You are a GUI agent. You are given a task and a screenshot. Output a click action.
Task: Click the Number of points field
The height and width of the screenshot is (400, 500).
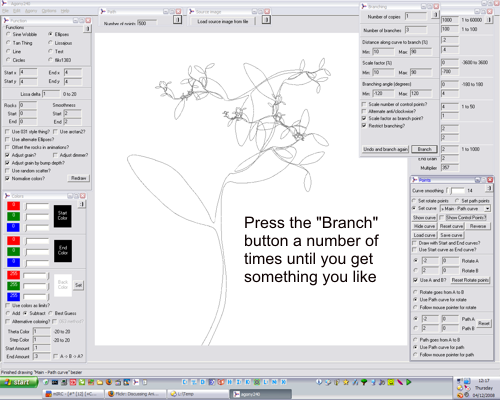147,23
